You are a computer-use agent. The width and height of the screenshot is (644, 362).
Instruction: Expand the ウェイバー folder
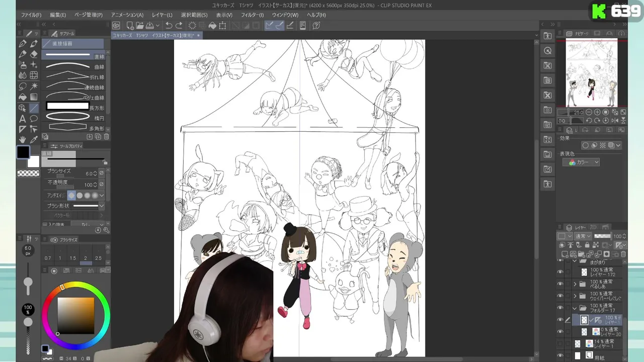(575, 296)
